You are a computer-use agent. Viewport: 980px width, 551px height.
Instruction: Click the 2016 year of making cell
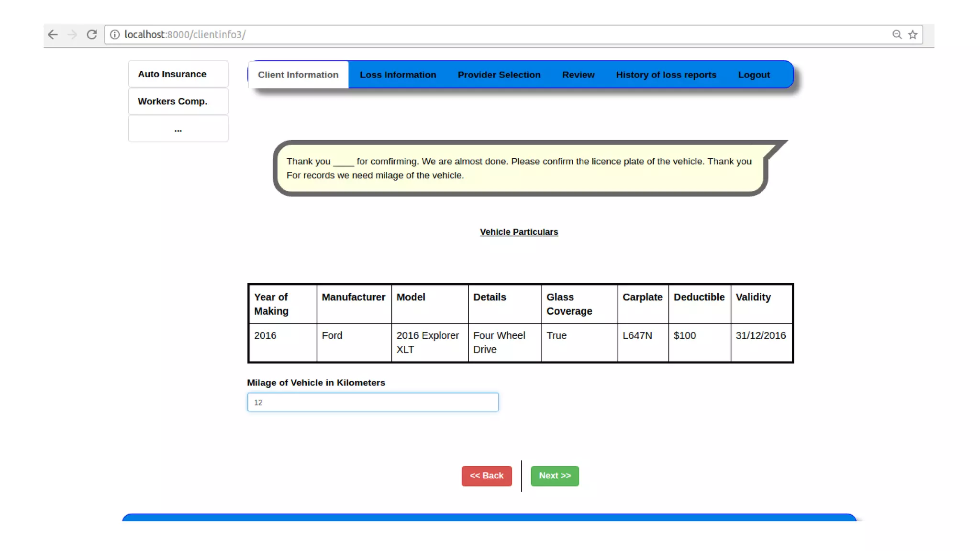(x=283, y=342)
